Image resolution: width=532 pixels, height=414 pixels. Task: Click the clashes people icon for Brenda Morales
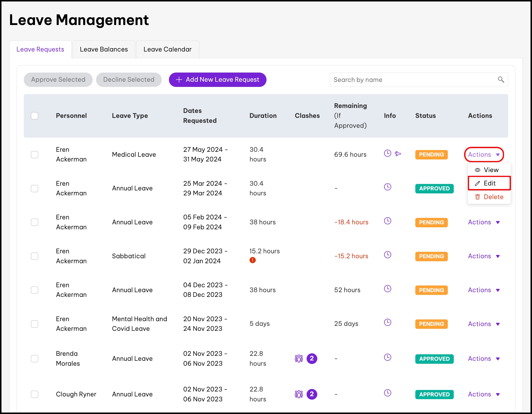click(x=299, y=358)
